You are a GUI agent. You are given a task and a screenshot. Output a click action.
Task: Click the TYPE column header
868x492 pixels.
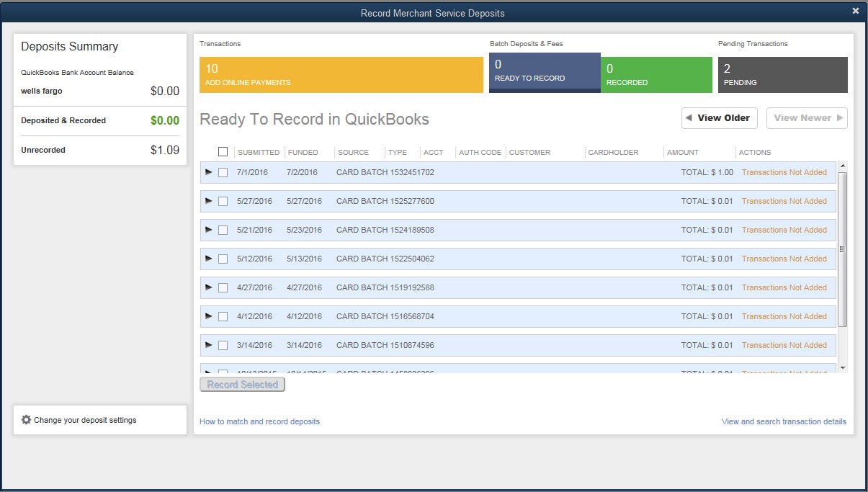397,153
